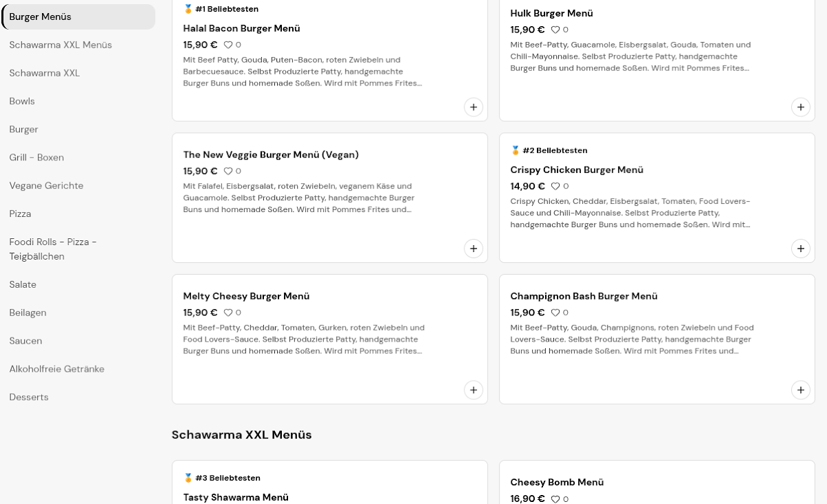Open Cheesy Bomb Menü title
Screen dimensions: 827x504
(557, 482)
